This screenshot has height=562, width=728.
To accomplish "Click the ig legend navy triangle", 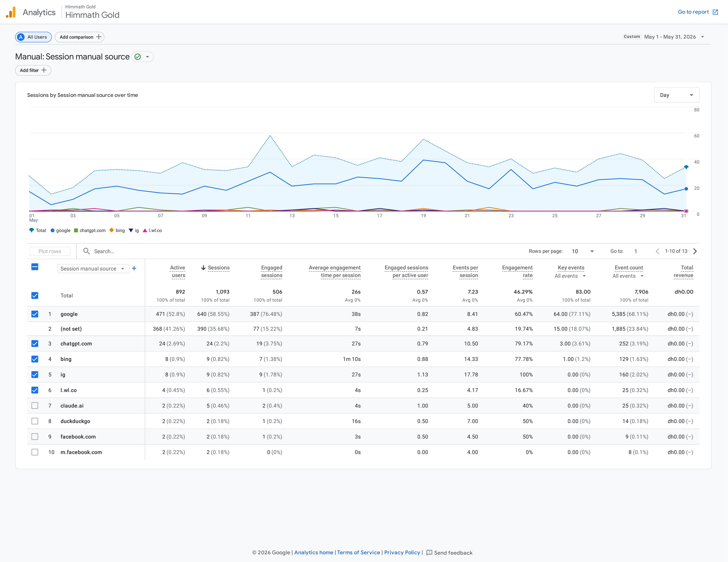I will point(131,231).
